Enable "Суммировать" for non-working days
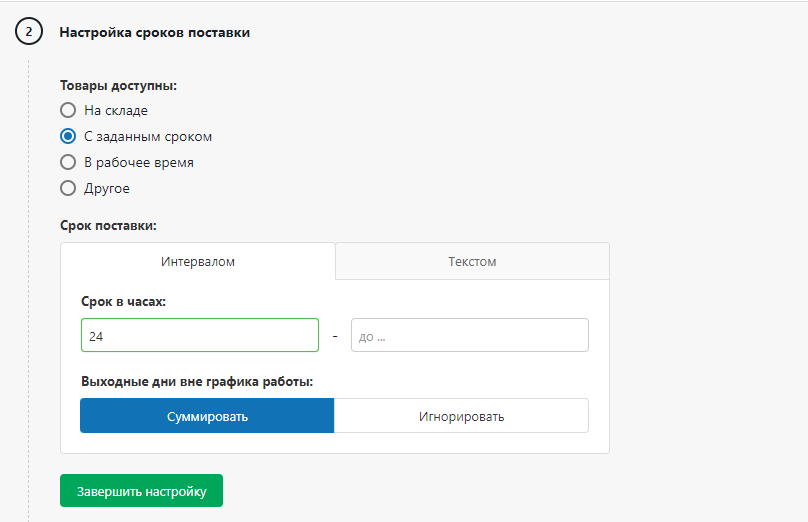 pos(207,416)
